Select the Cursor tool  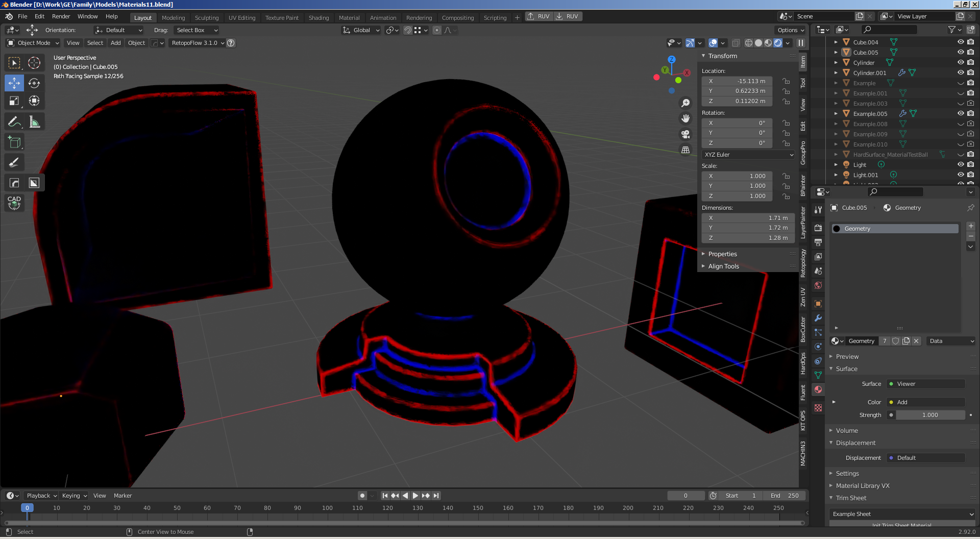click(34, 63)
